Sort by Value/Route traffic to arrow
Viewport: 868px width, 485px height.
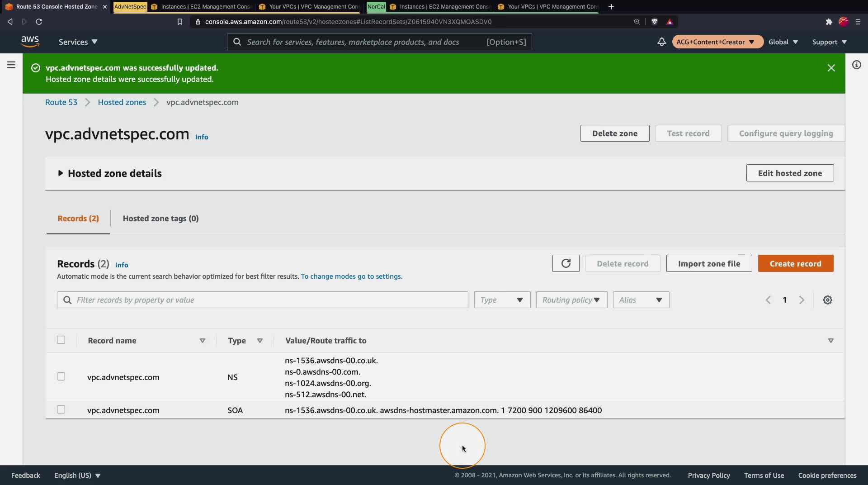click(830, 341)
